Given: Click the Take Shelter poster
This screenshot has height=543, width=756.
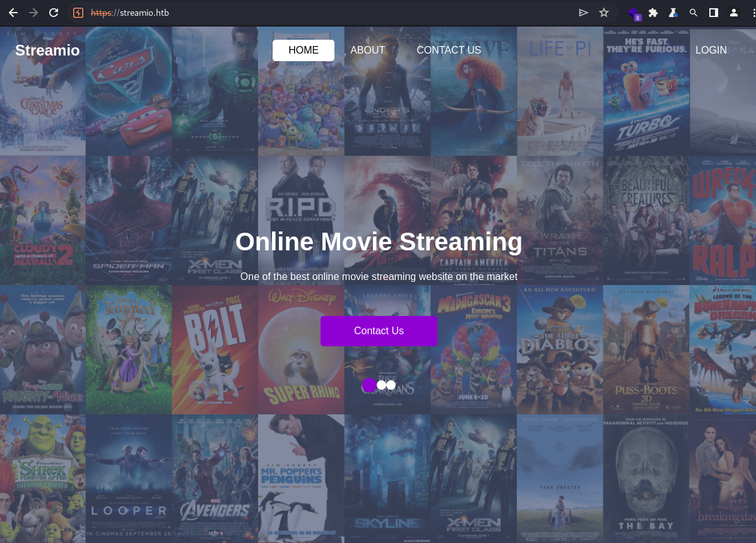Looking at the screenshot, I should tap(560, 479).
